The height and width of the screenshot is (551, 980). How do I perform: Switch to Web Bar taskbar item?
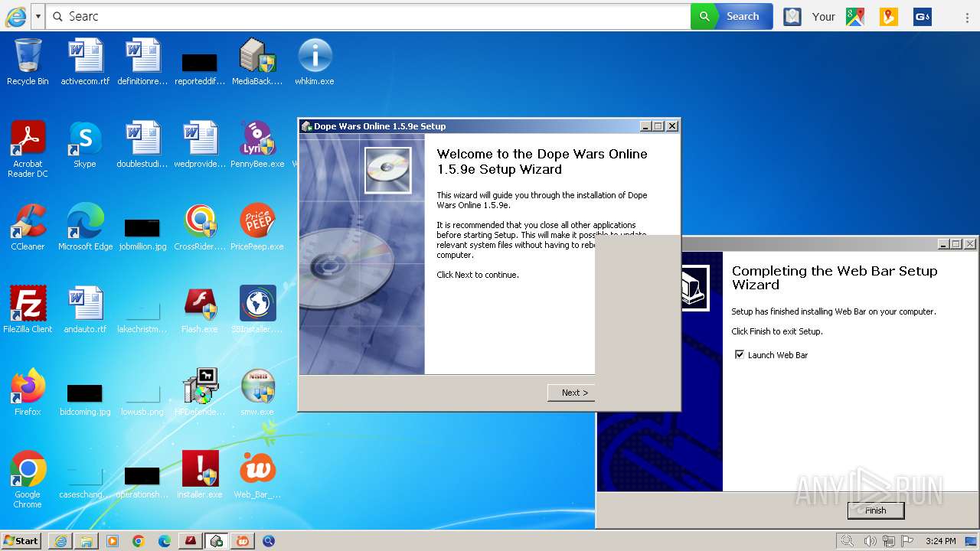click(x=243, y=541)
